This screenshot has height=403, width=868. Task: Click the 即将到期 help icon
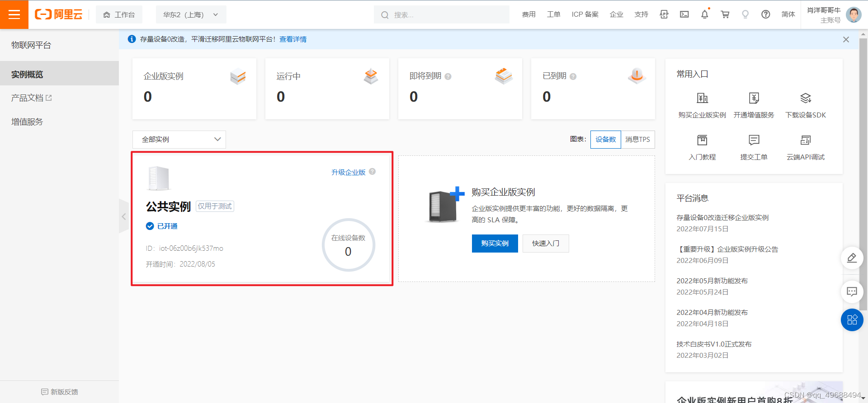click(x=448, y=76)
